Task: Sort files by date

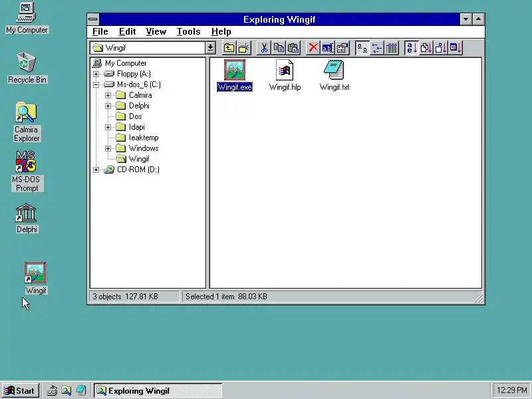Action: 456,48
